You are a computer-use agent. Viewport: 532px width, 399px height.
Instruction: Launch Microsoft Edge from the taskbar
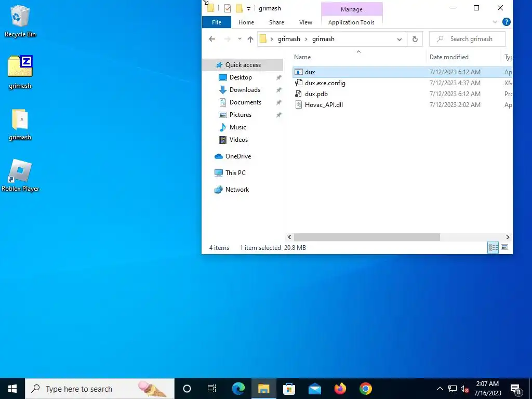coord(238,389)
